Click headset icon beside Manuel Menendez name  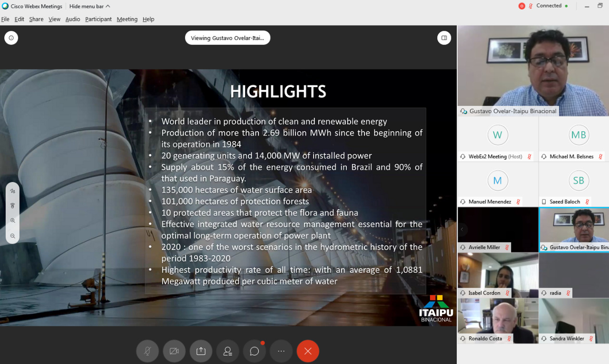pos(463,202)
